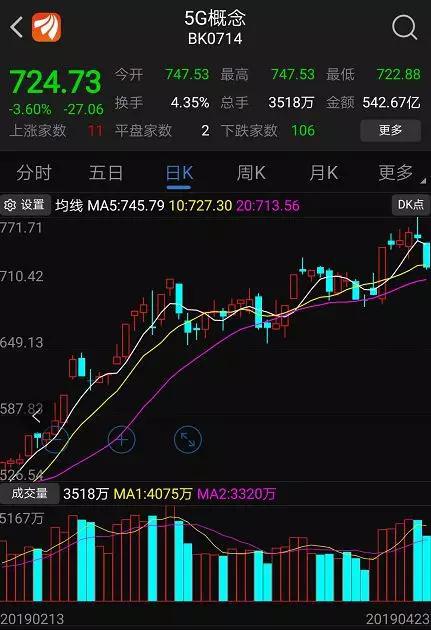
Task: Tap the 724.73 current price figure
Action: tap(55, 82)
